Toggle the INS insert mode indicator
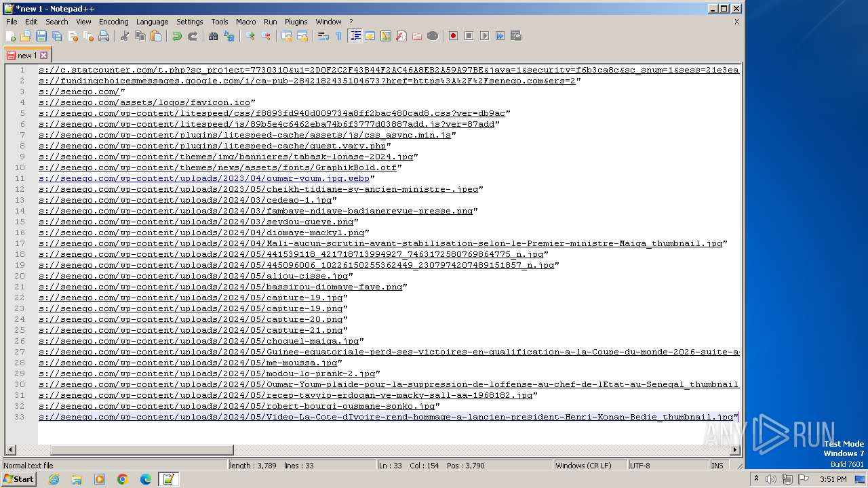Image resolution: width=868 pixels, height=488 pixels. (717, 466)
